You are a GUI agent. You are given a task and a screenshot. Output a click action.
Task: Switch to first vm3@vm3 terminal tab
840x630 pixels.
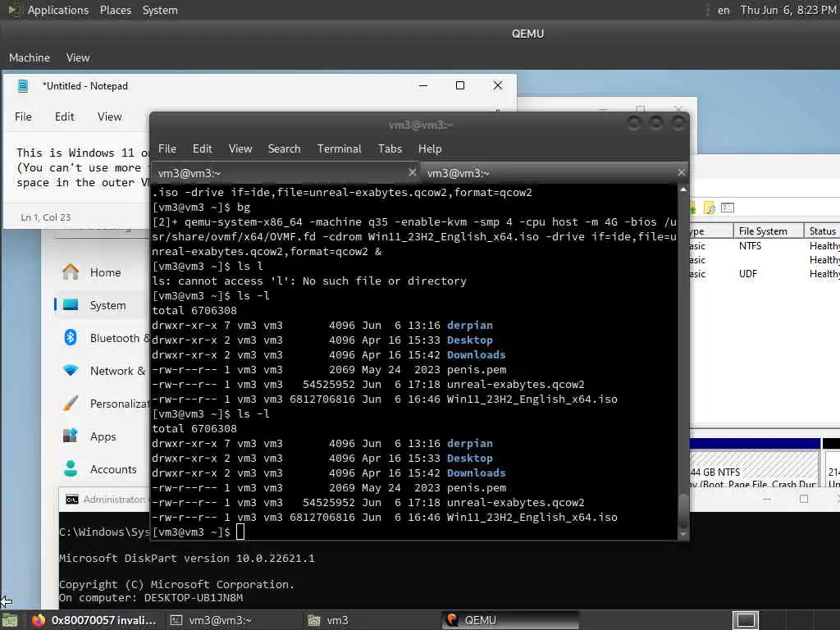286,173
